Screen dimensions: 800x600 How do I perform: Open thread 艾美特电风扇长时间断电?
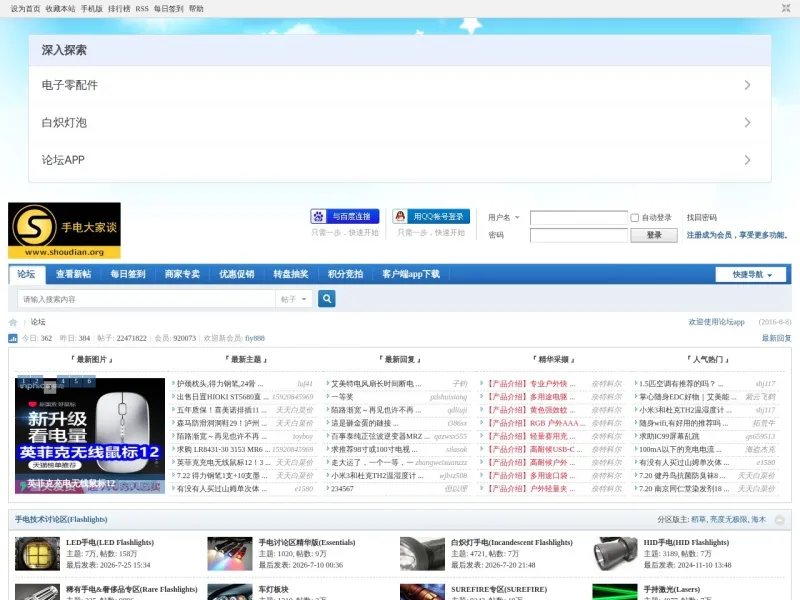coord(376,384)
